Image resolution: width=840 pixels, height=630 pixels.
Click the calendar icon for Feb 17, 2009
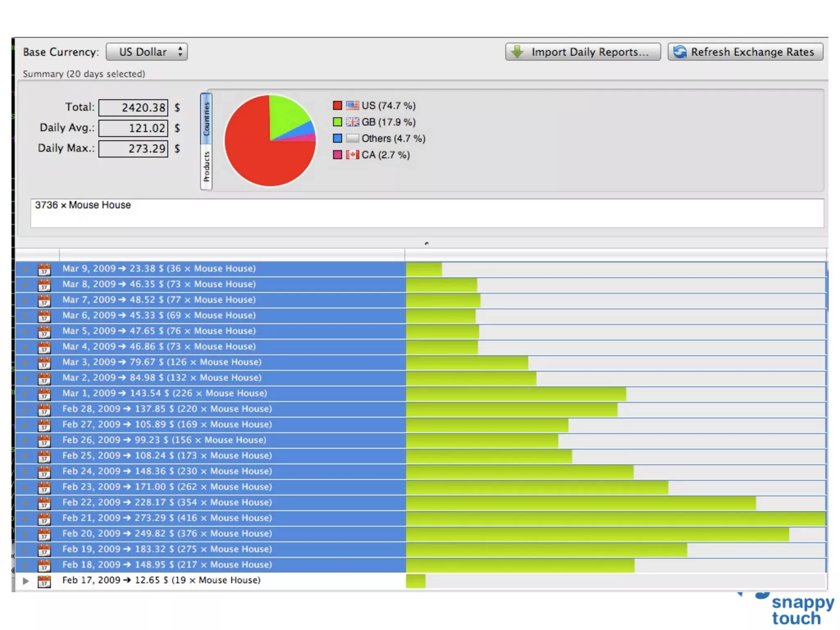point(44,581)
